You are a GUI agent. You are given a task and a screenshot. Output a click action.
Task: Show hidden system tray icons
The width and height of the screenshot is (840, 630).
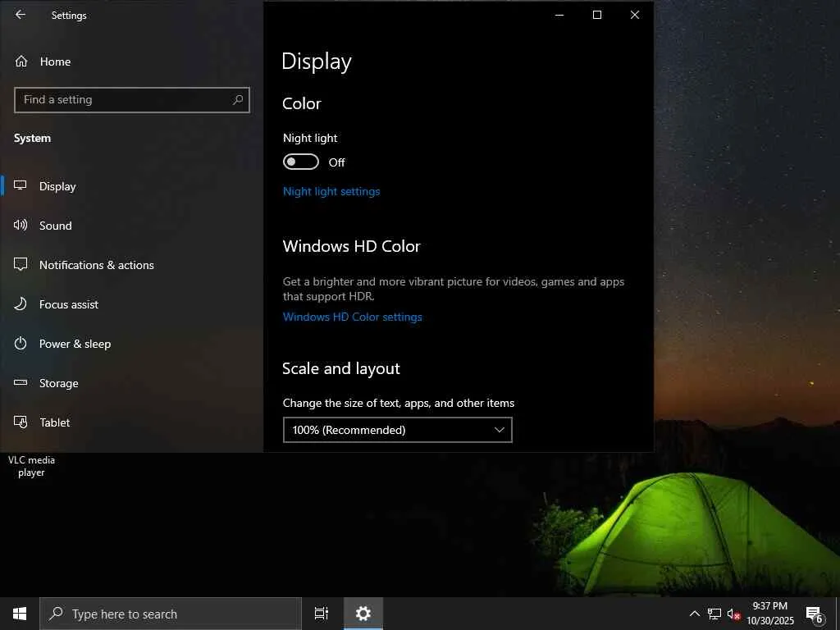point(694,614)
